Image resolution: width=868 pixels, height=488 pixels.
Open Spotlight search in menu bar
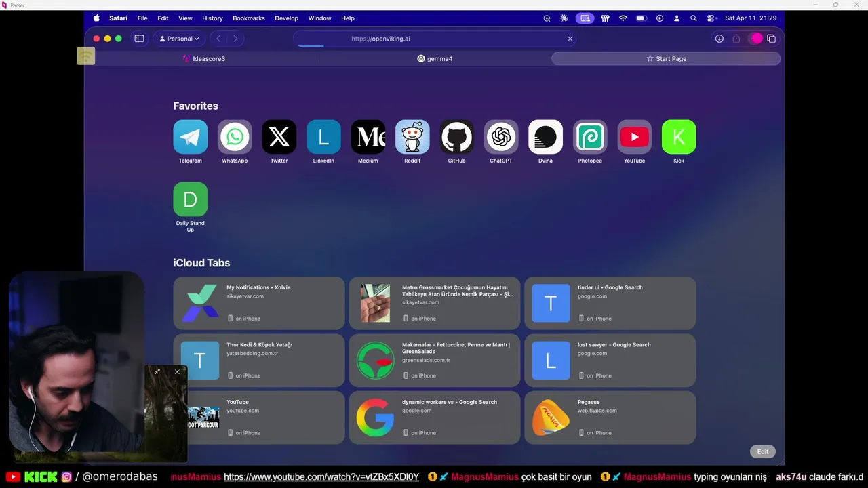tap(693, 18)
